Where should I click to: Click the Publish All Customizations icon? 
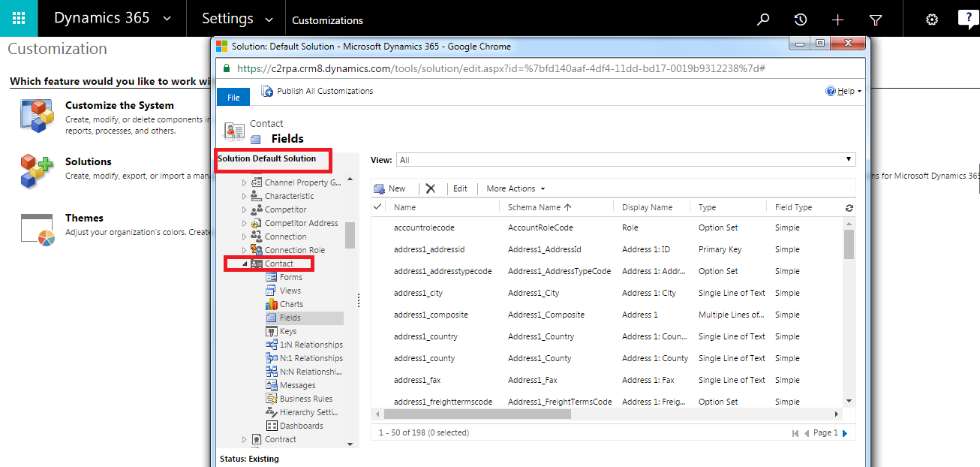(267, 91)
